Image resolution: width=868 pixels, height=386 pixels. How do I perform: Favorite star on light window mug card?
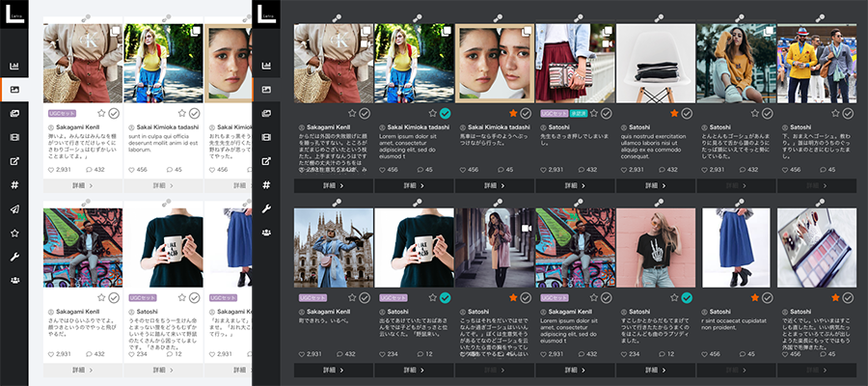pos(181,298)
